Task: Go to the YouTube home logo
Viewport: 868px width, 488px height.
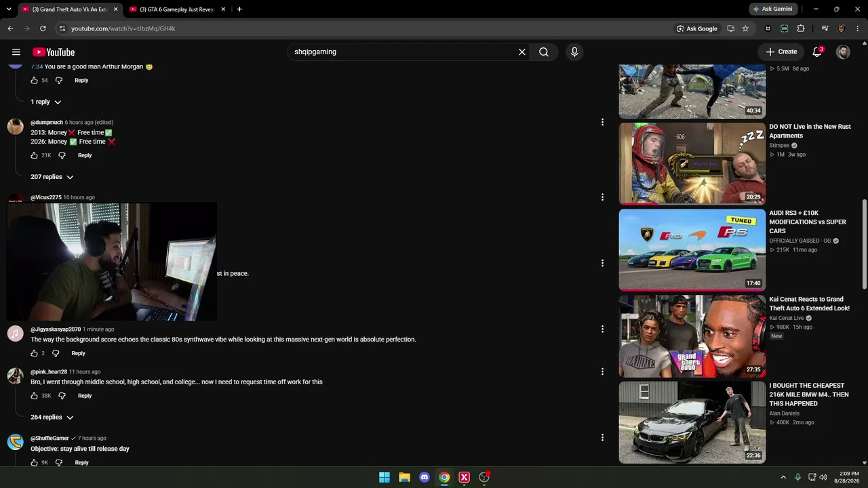Action: [x=54, y=52]
